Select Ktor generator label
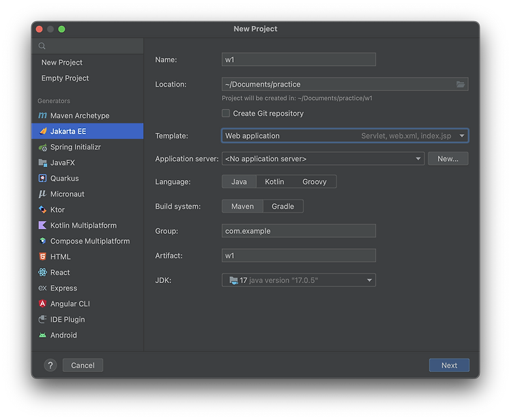The height and width of the screenshot is (420, 511). point(57,210)
